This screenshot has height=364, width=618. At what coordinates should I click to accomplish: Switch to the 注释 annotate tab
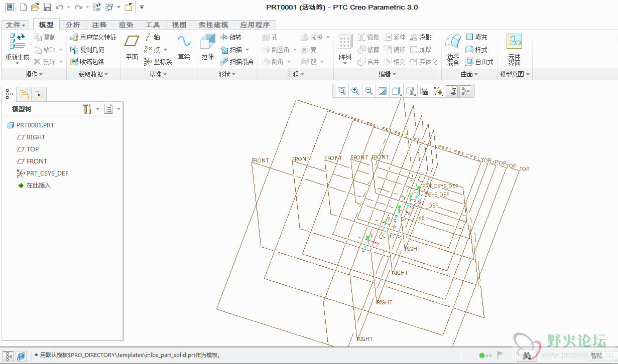coord(99,25)
